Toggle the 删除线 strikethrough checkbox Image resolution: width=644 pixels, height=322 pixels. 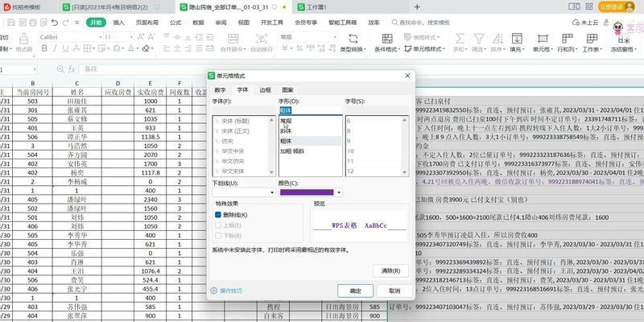[218, 215]
